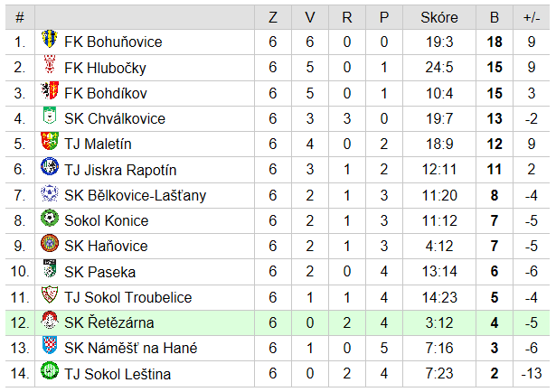Open the SK Řetězárna team link
The height and width of the screenshot is (392, 556).
(x=109, y=323)
